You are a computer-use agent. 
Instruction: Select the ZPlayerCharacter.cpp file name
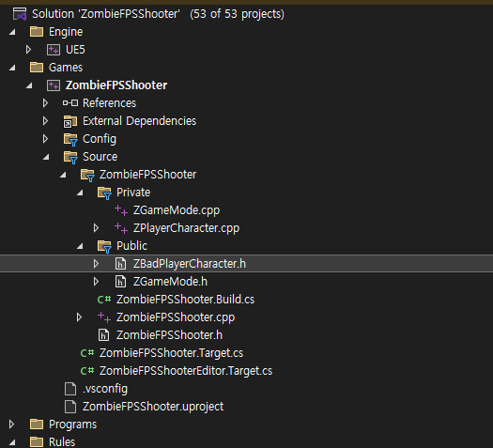click(187, 228)
